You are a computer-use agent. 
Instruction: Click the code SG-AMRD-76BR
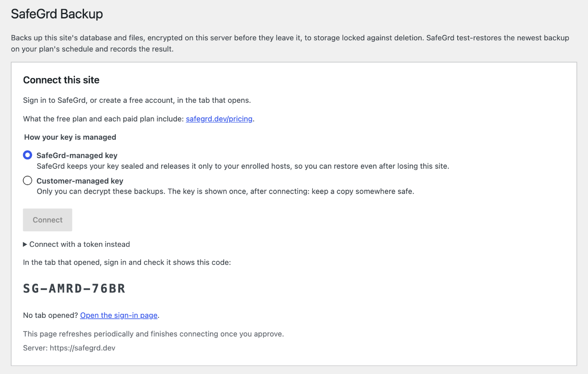74,288
